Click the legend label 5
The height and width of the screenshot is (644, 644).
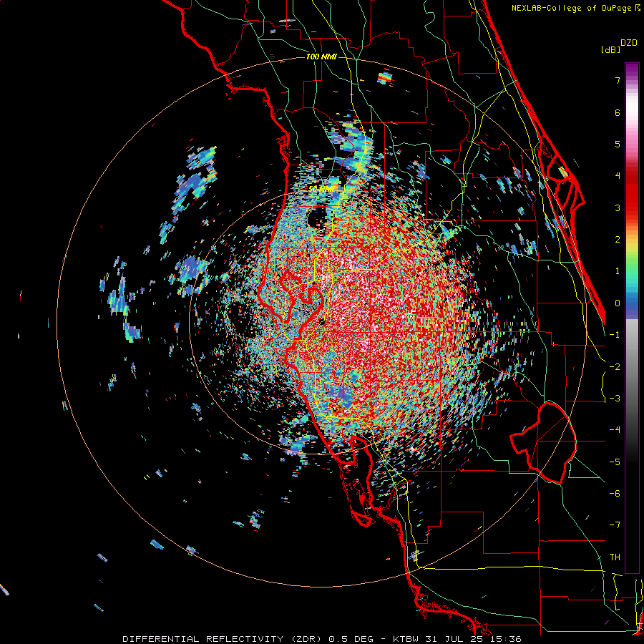(618, 144)
